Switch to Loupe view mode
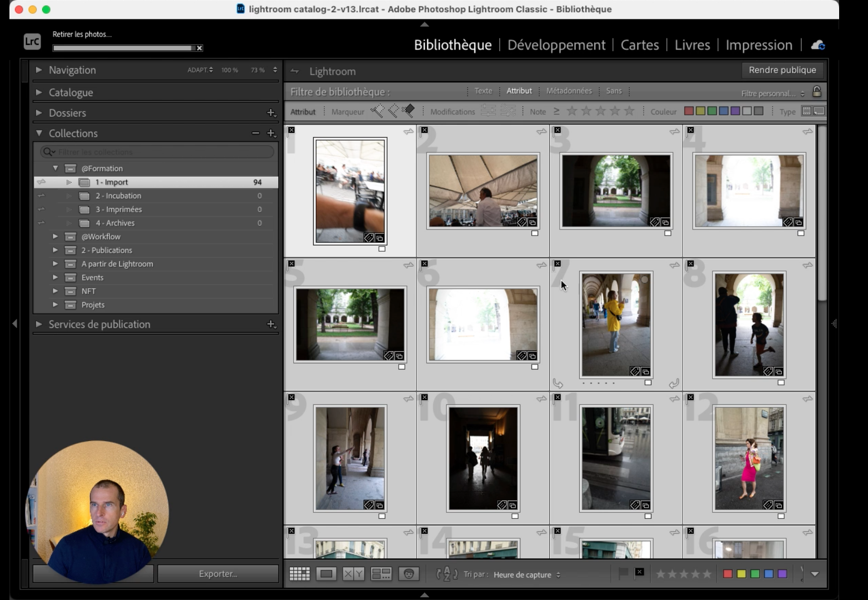This screenshot has width=868, height=600. click(326, 574)
